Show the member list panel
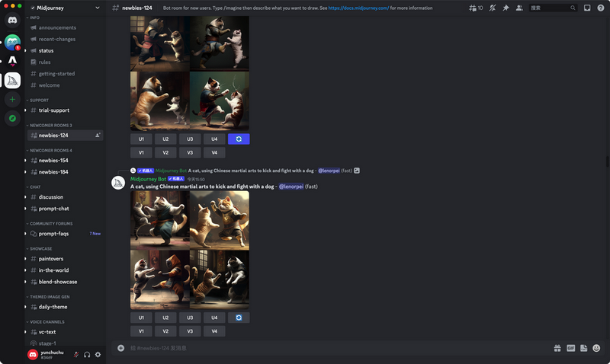The width and height of the screenshot is (610, 364). click(x=519, y=8)
